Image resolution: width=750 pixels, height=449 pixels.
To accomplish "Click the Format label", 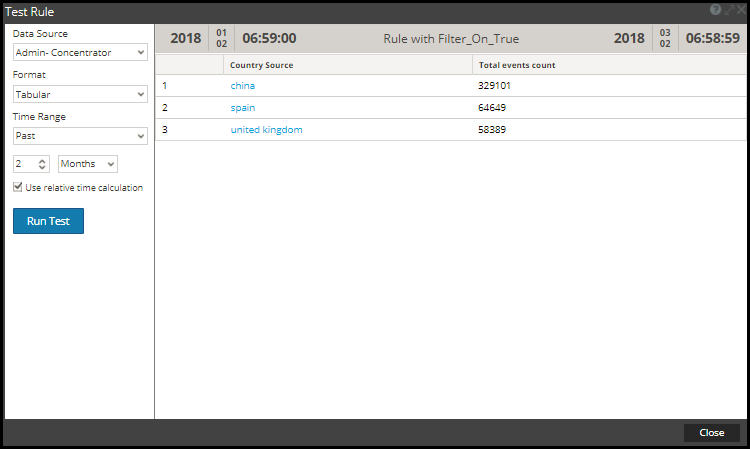I will tap(29, 75).
